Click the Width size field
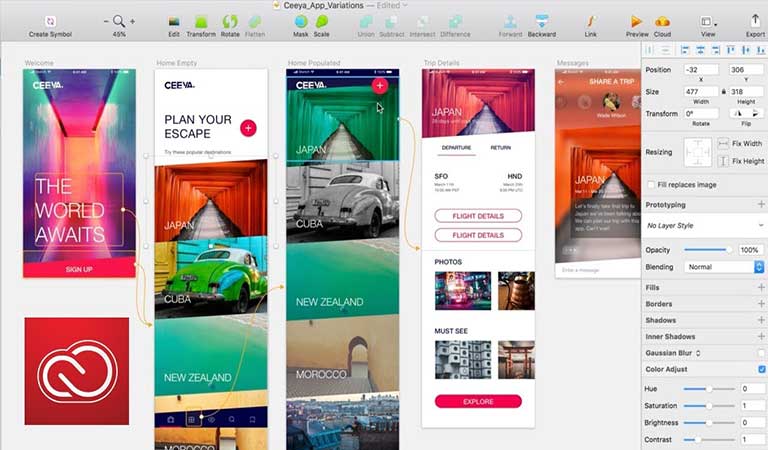 (701, 92)
